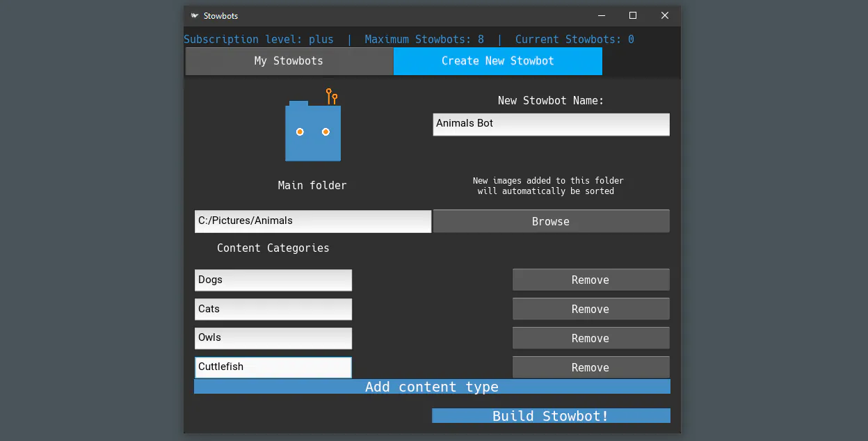
Task: Edit the Cuttlefish category field
Action: [273, 367]
